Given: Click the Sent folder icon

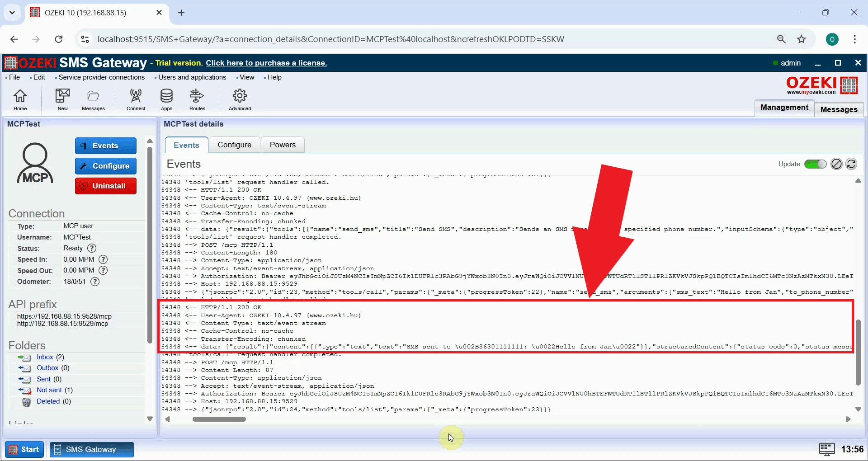Looking at the screenshot, I should pyautogui.click(x=24, y=380).
